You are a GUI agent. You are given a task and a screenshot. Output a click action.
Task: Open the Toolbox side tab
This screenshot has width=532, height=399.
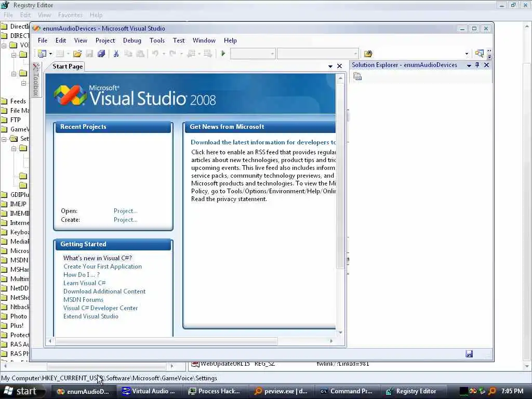coord(36,80)
